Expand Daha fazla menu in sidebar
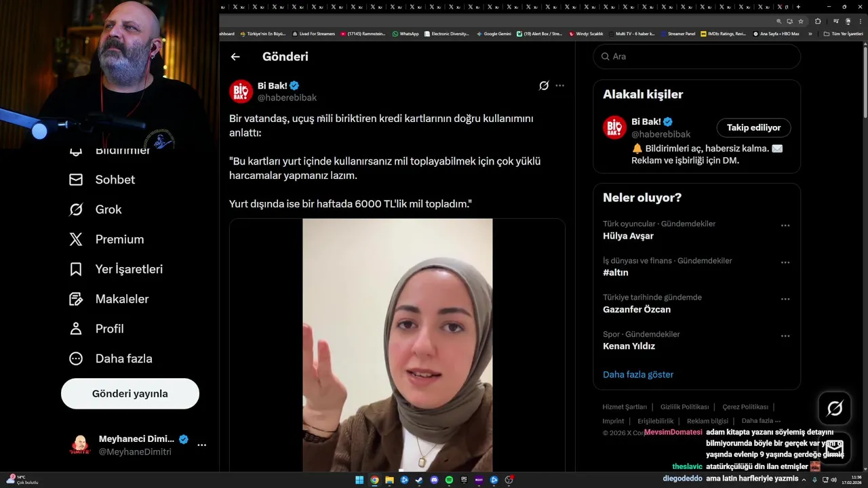868x488 pixels. click(x=111, y=359)
